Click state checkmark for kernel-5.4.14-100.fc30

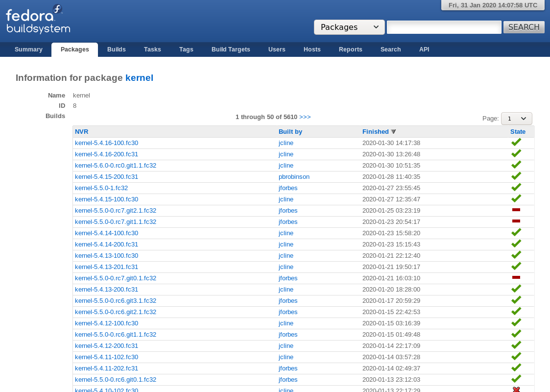point(516,232)
